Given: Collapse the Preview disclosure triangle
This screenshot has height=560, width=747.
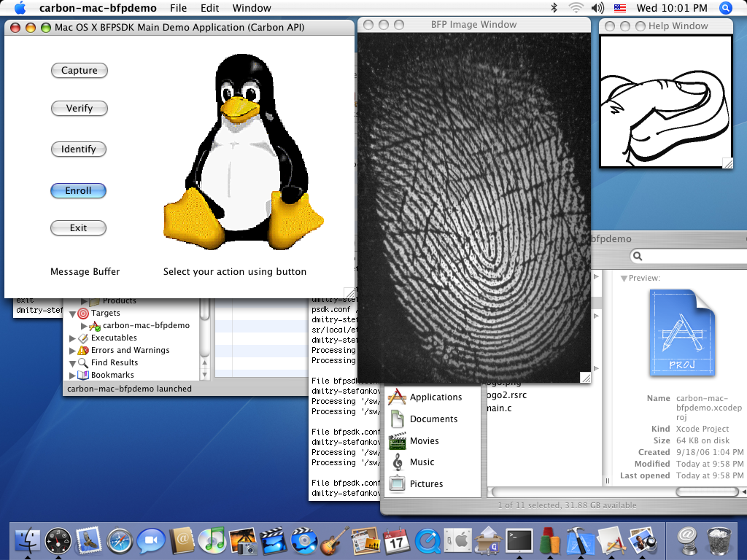Looking at the screenshot, I should pos(624,279).
